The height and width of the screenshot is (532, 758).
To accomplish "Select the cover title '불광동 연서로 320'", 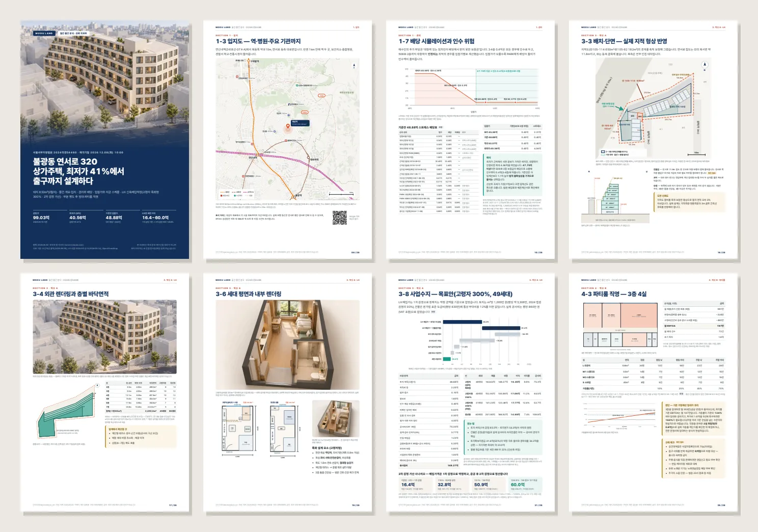I will point(65,162).
